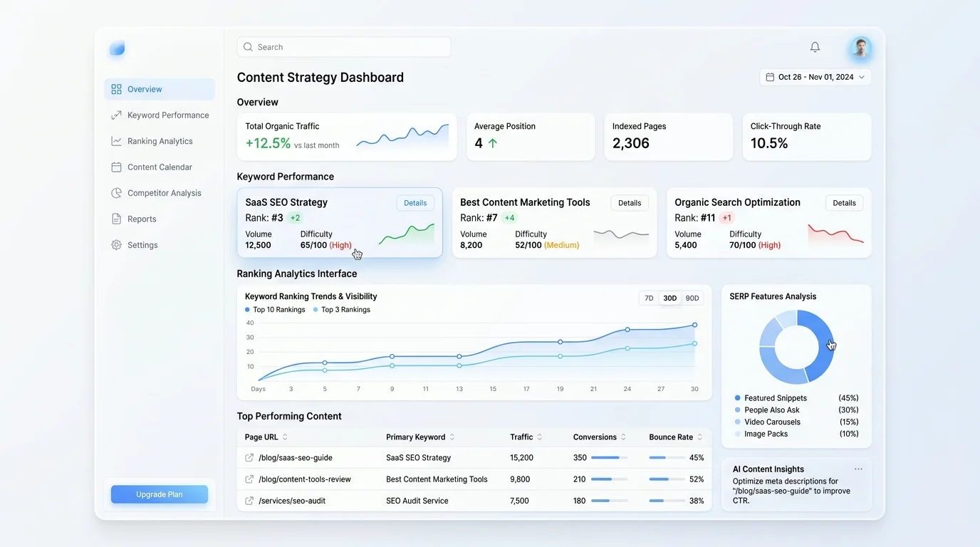980x547 pixels.
Task: Click the +2 rank change badge
Action: [295, 218]
